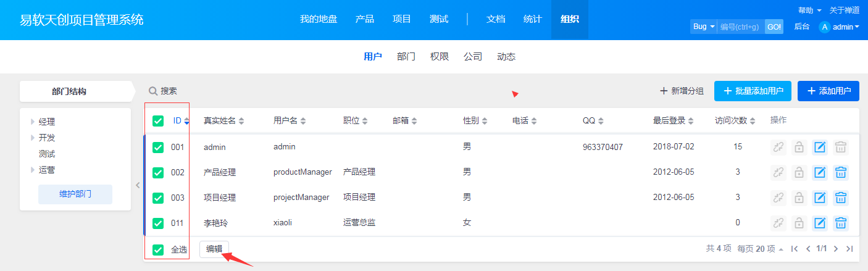
Task: Open the 项目 navigation item
Action: point(402,19)
